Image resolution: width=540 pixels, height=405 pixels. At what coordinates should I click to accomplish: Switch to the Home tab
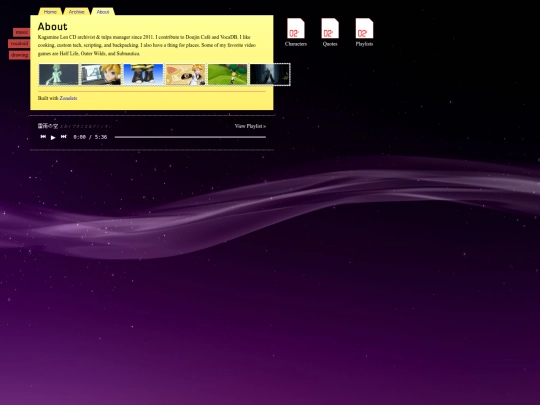50,12
